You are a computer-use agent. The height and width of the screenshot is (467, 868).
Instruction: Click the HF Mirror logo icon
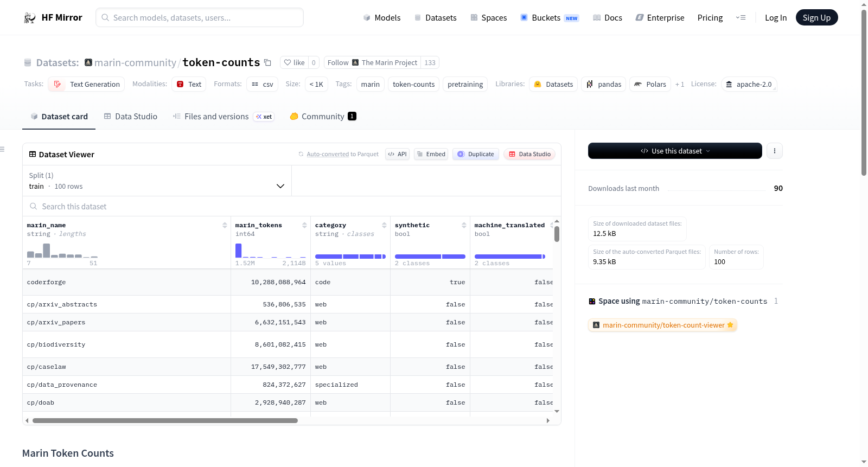coord(30,18)
